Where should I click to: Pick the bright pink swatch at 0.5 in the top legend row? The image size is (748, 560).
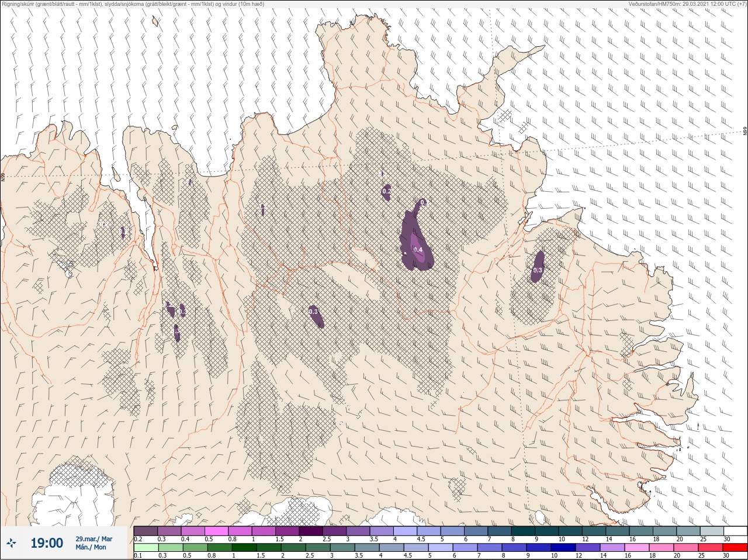pyautogui.click(x=216, y=531)
